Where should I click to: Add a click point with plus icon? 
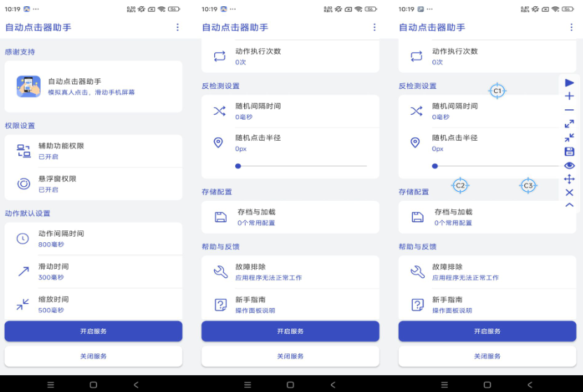569,96
